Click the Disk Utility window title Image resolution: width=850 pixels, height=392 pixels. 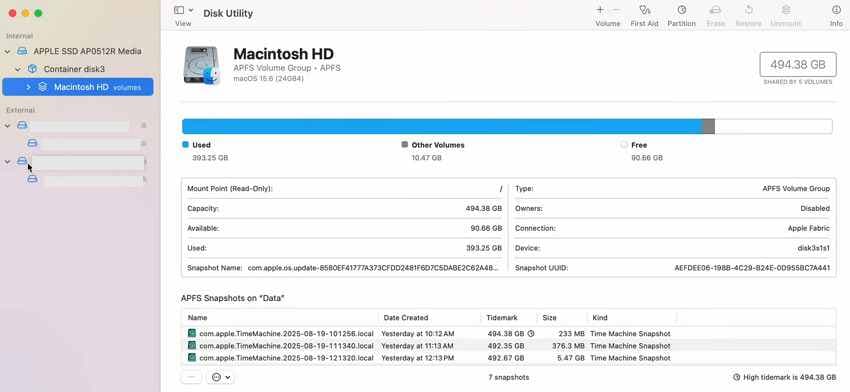228,13
